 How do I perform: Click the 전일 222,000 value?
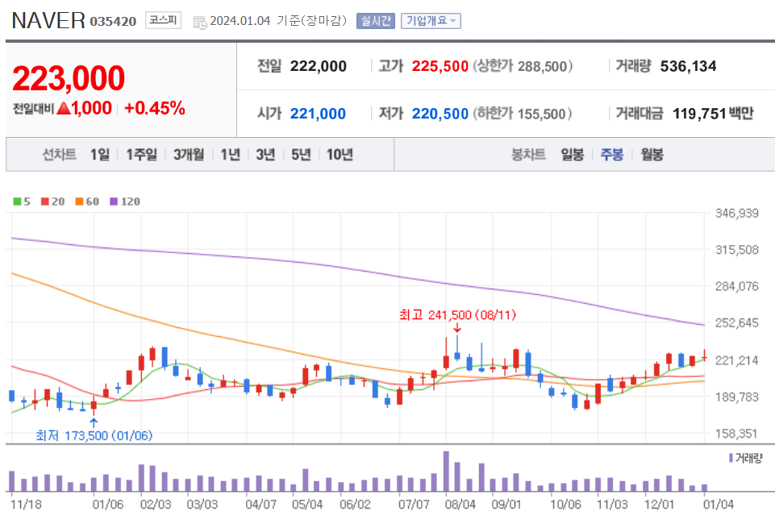coord(319,66)
